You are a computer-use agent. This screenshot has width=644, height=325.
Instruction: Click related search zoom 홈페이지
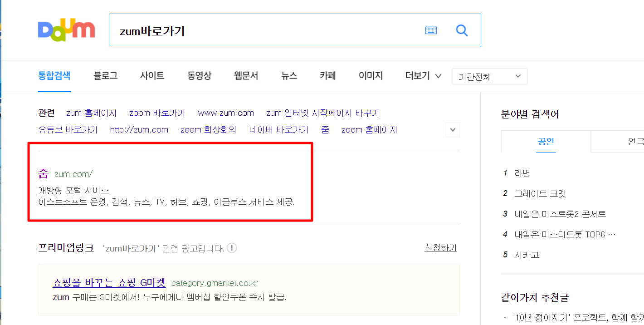[x=369, y=130]
